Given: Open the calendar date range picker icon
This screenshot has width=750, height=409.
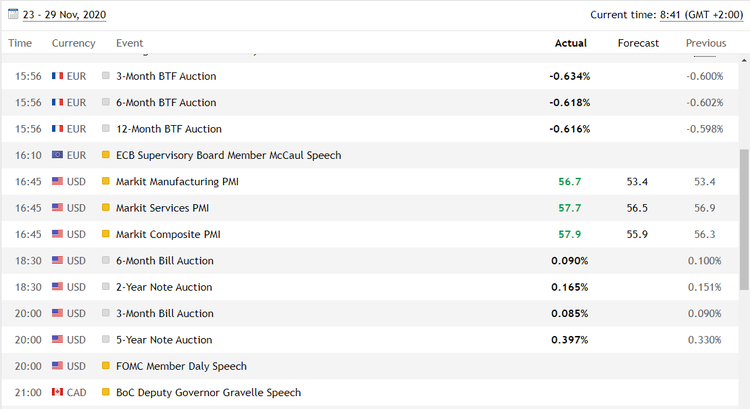Looking at the screenshot, I should (x=14, y=15).
